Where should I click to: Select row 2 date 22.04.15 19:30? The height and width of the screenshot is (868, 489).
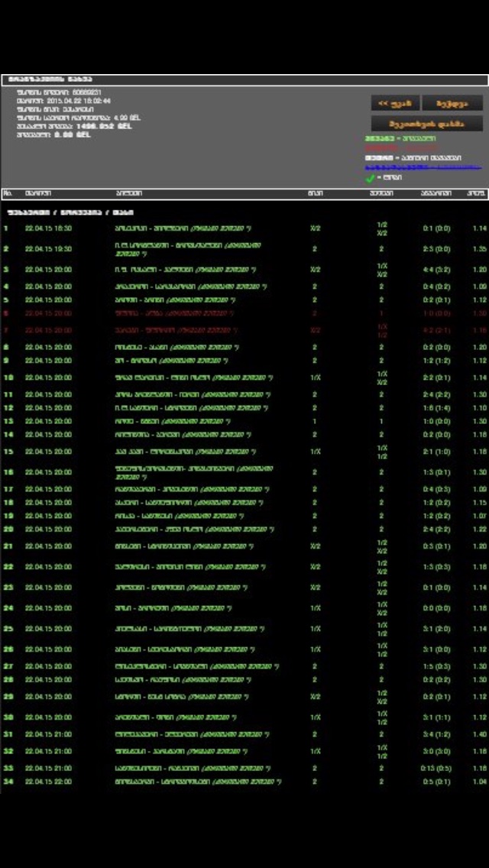coord(48,249)
